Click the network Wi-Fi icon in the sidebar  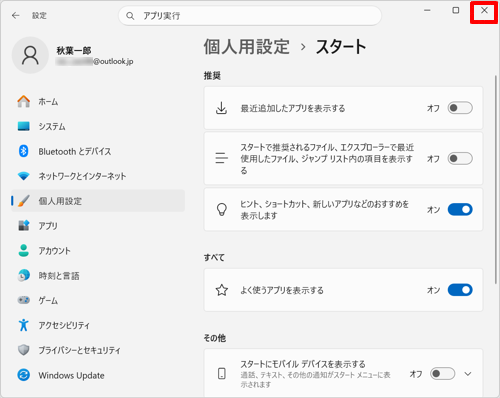coord(23,176)
